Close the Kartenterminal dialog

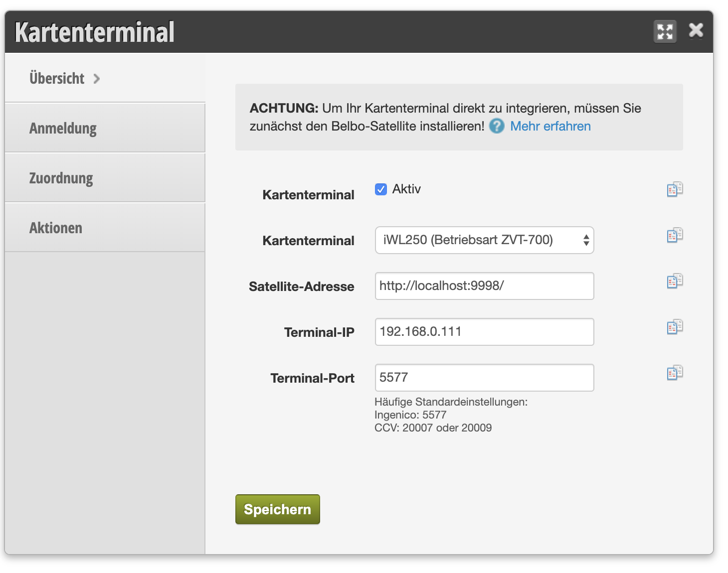tap(696, 30)
